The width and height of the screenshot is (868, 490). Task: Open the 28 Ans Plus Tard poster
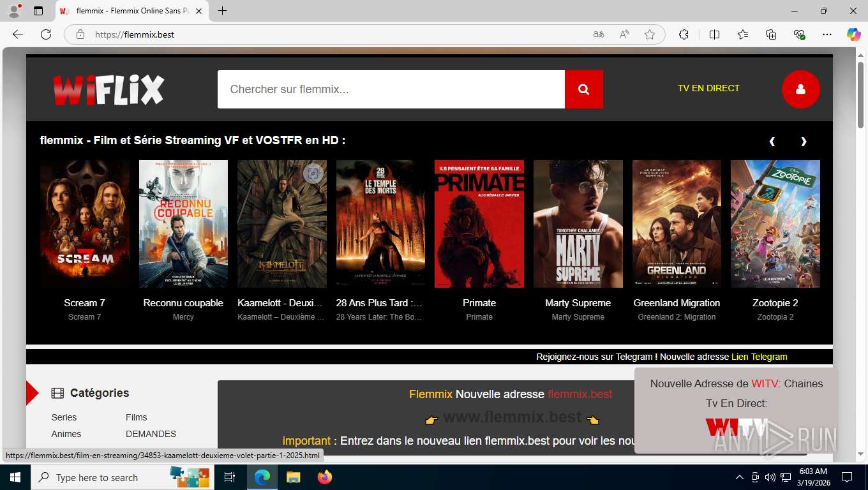point(380,224)
